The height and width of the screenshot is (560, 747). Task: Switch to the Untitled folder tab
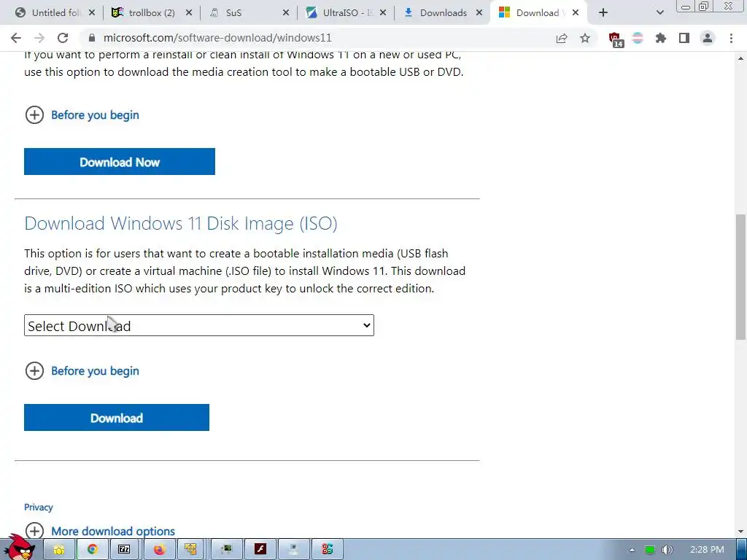pyautogui.click(x=50, y=13)
